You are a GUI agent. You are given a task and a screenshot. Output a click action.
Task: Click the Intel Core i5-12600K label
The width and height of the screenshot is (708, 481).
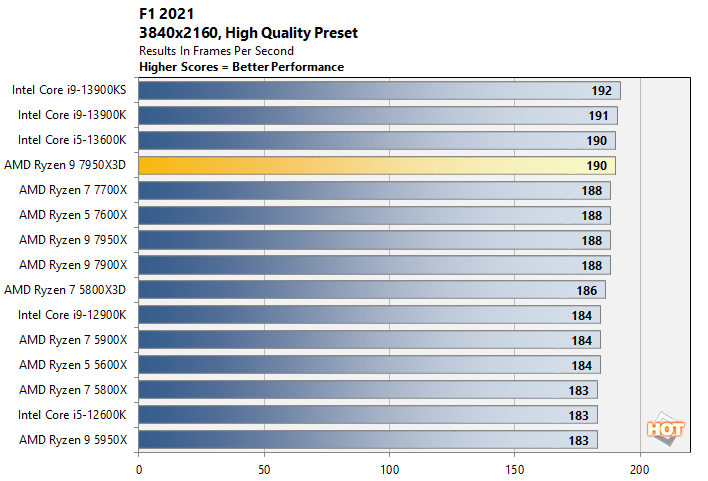click(72, 415)
